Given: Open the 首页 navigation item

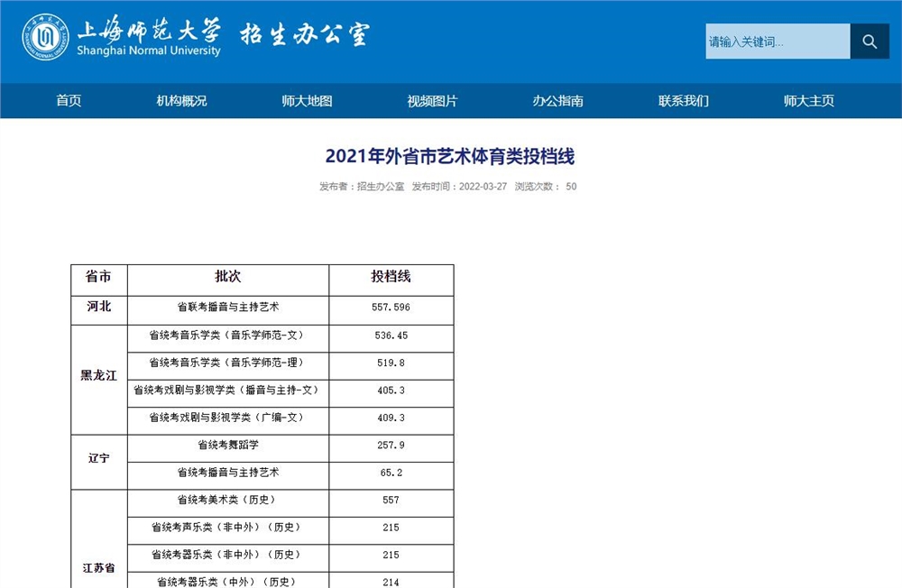Looking at the screenshot, I should 69,101.
